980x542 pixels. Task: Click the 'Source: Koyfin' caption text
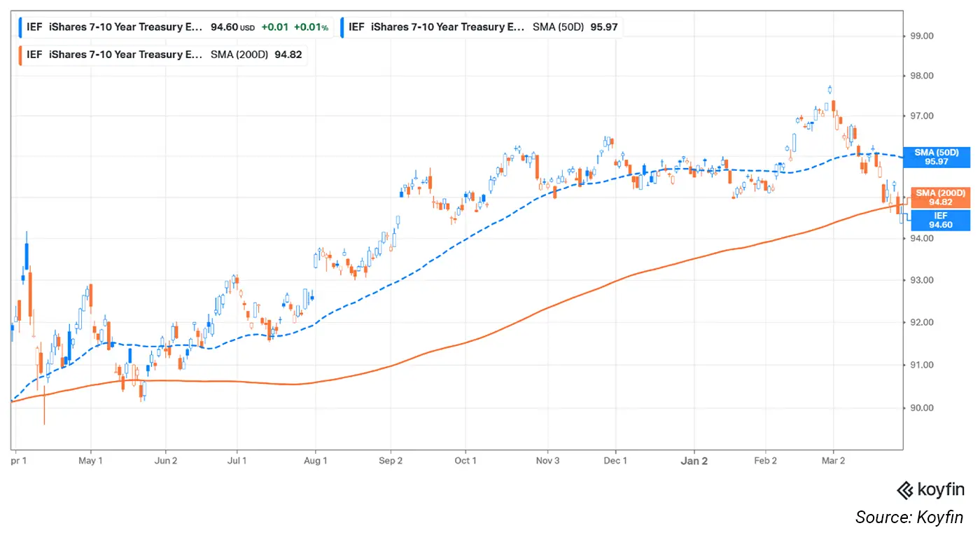(909, 517)
